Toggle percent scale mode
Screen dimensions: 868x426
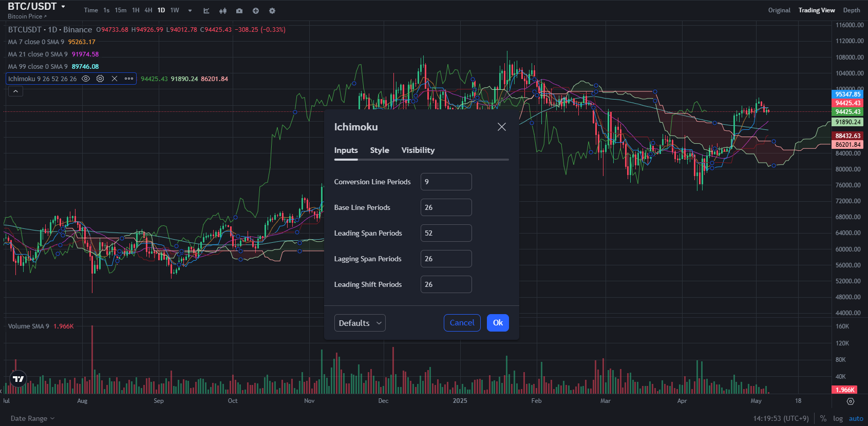pos(823,418)
